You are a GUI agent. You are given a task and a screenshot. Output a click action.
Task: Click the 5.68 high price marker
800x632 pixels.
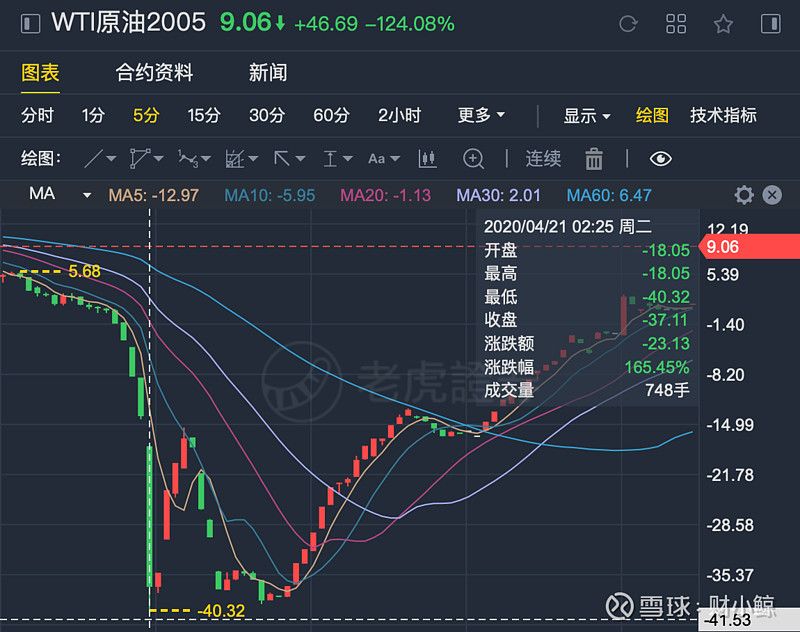84,271
